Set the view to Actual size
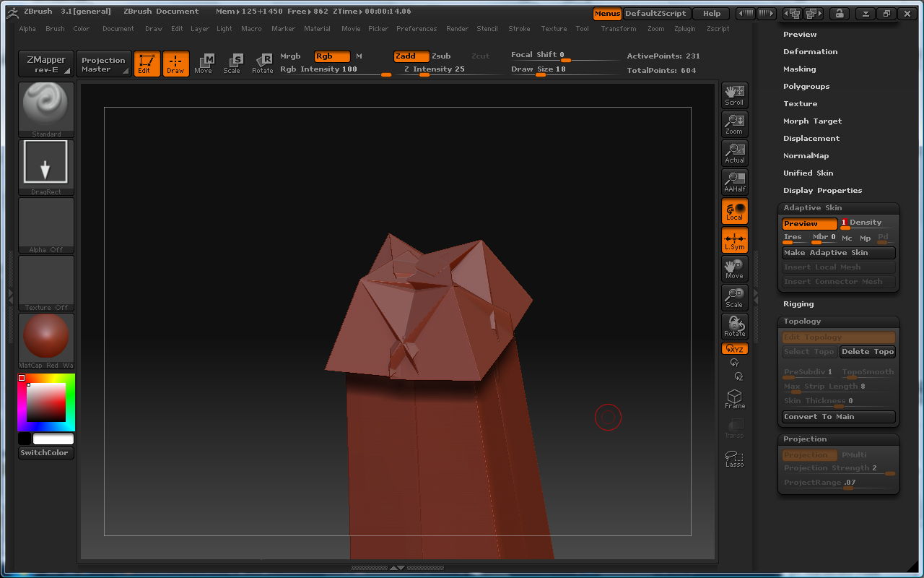The image size is (924, 578). [734, 152]
